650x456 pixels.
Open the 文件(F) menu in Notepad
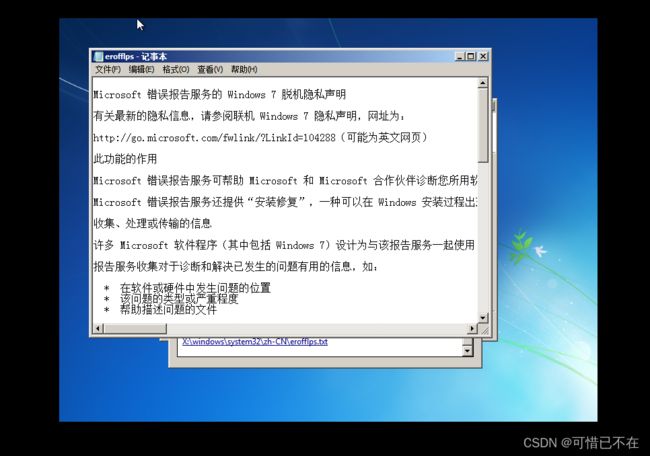coord(108,69)
